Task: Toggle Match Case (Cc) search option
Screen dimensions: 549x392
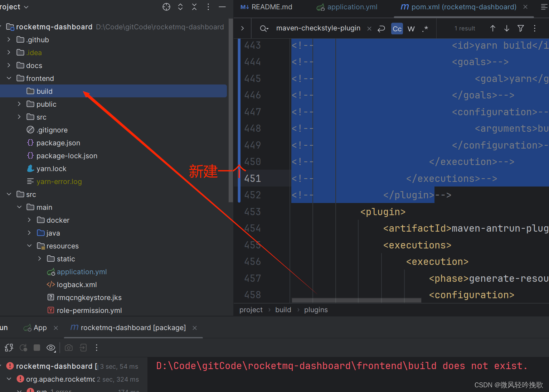Action: click(x=397, y=29)
